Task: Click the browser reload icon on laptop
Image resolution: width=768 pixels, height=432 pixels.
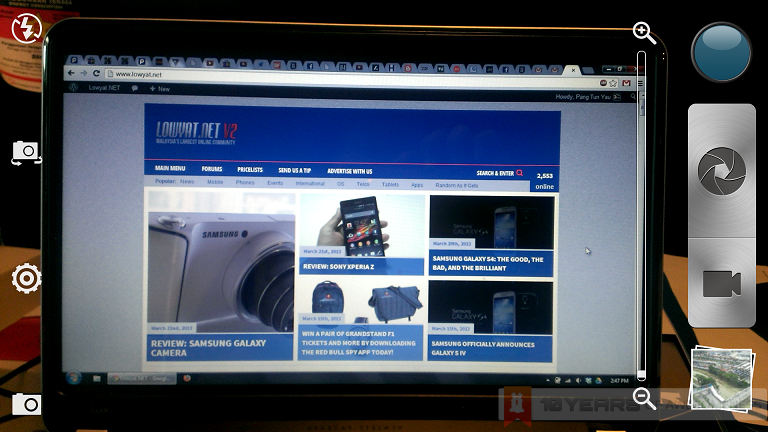Action: 96,73
